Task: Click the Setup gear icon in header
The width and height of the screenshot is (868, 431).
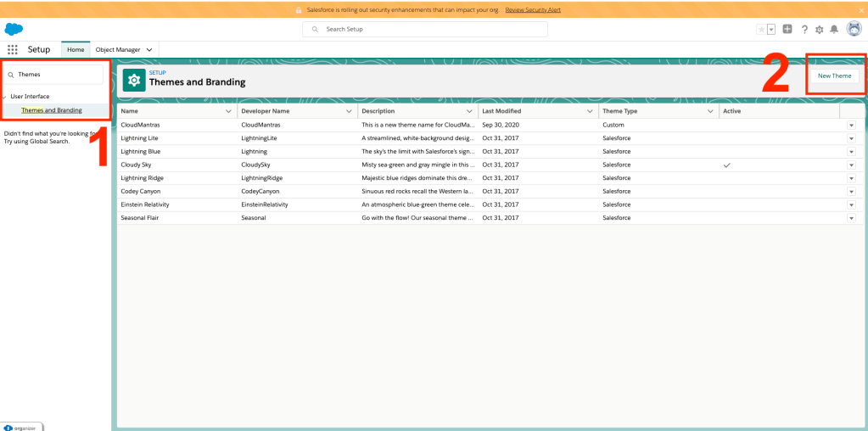Action: click(819, 29)
